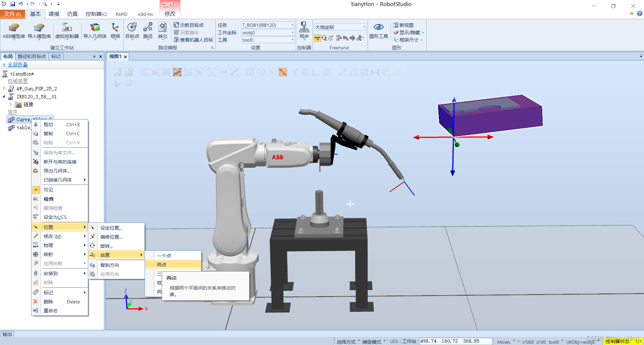
Task: Open 选择方式 status bar dropdown
Action: (x=348, y=342)
